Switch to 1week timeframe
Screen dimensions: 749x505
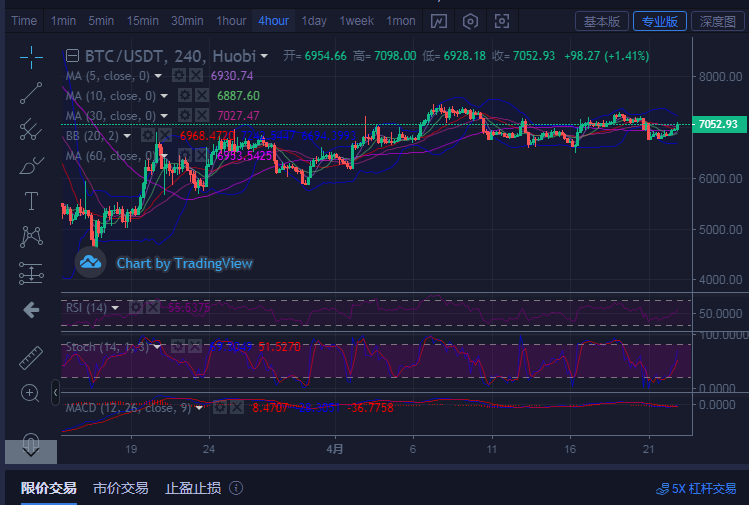point(356,21)
